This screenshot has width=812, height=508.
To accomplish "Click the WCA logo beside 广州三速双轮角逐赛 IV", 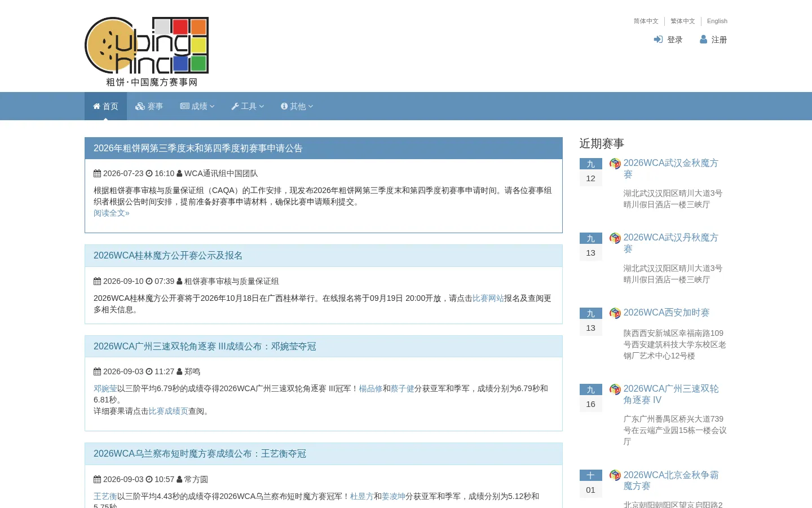I will tap(615, 389).
